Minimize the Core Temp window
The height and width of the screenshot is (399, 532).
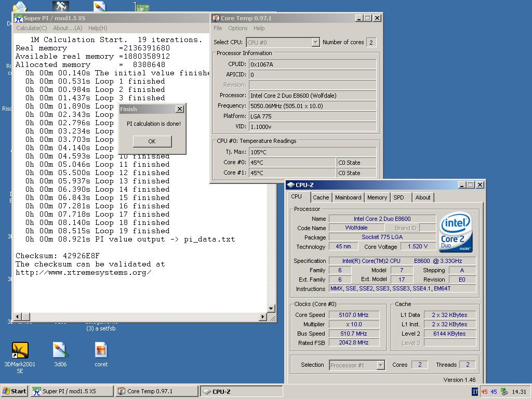[x=359, y=18]
